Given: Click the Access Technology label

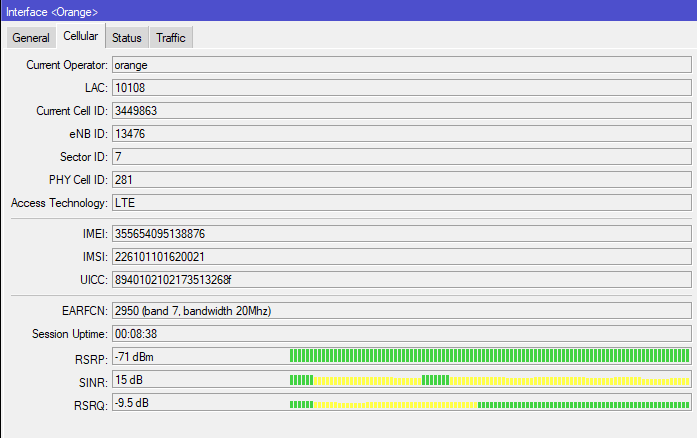Looking at the screenshot, I should 59,203.
